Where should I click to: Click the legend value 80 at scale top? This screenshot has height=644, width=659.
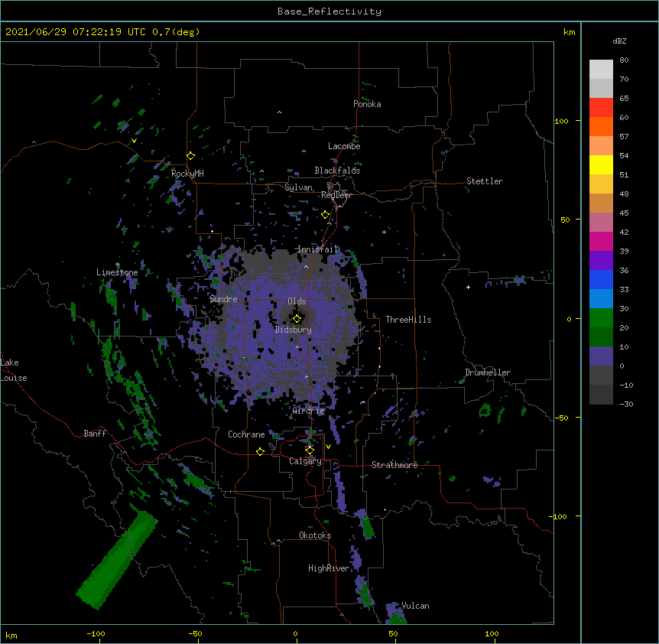tap(624, 60)
